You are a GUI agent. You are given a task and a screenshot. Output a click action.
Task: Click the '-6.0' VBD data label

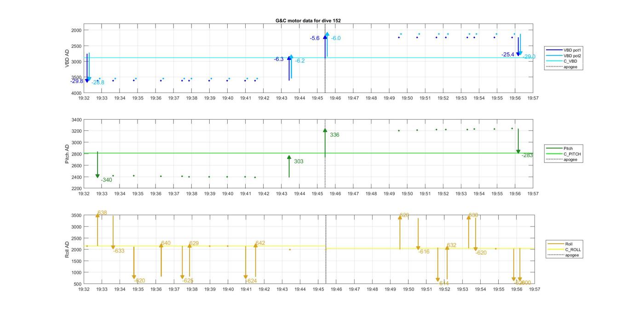click(336, 38)
